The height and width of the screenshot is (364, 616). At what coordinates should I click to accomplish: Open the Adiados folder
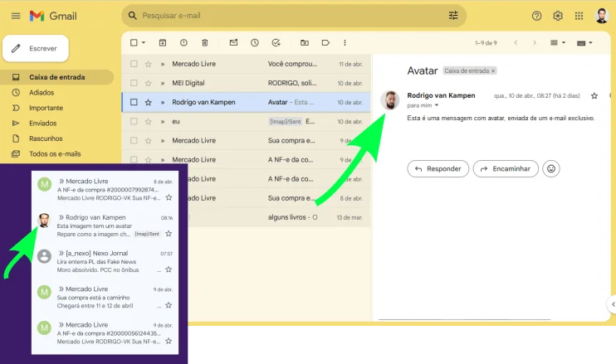tap(42, 93)
